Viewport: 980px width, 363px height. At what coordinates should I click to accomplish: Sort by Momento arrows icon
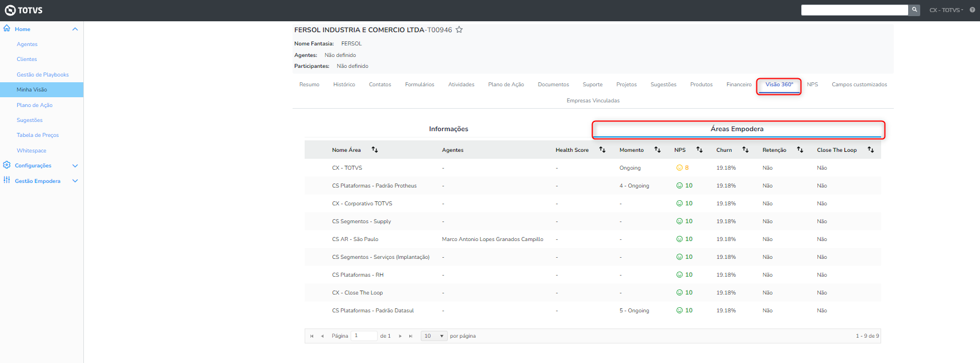point(658,150)
